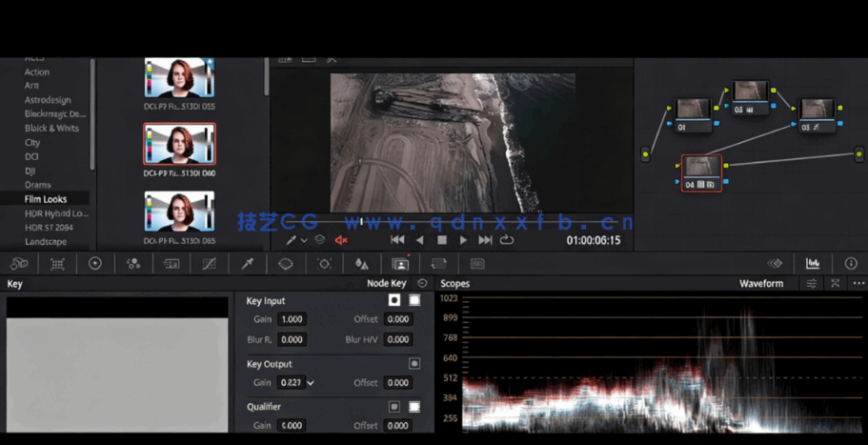The width and height of the screenshot is (868, 445).
Task: Select the Black & White LUT category
Action: click(x=51, y=128)
